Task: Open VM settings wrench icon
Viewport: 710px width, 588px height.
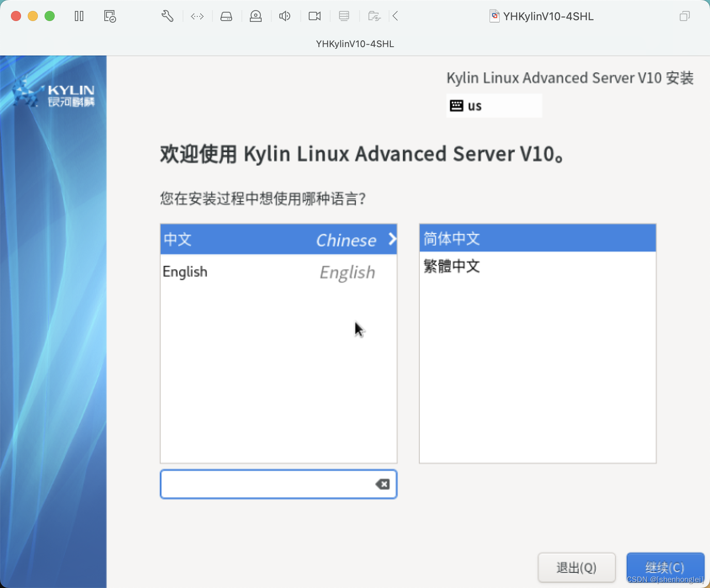Action: [167, 16]
